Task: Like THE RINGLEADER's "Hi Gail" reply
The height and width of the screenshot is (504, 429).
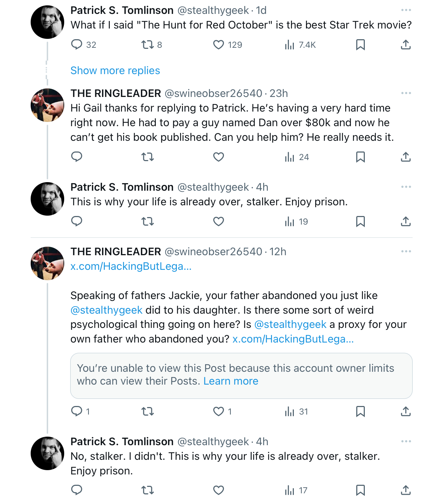Action: pyautogui.click(x=219, y=157)
